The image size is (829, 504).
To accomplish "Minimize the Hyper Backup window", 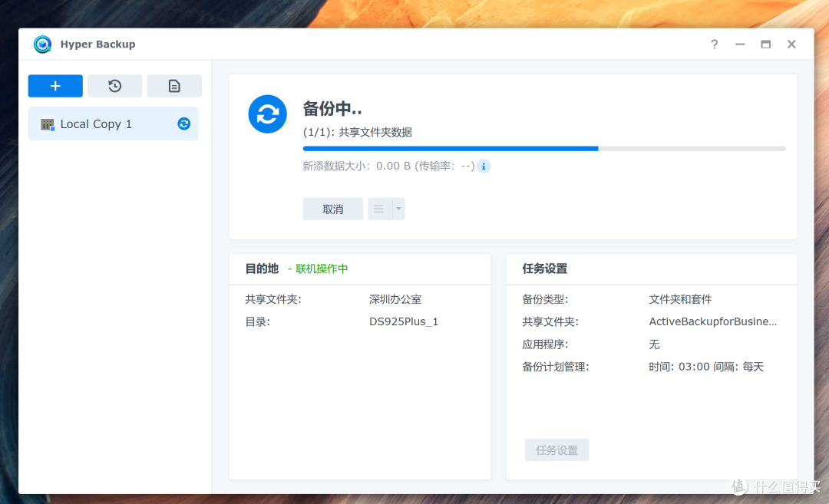I will pyautogui.click(x=740, y=44).
